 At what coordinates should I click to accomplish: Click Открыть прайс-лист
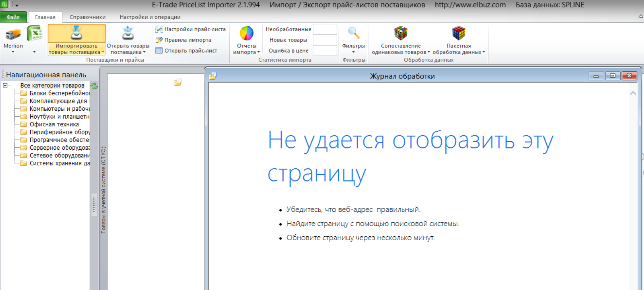pyautogui.click(x=186, y=51)
